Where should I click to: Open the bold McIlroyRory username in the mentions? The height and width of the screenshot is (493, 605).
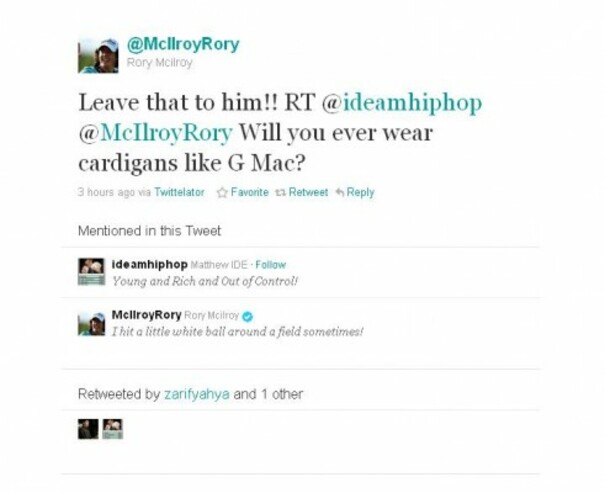point(146,315)
